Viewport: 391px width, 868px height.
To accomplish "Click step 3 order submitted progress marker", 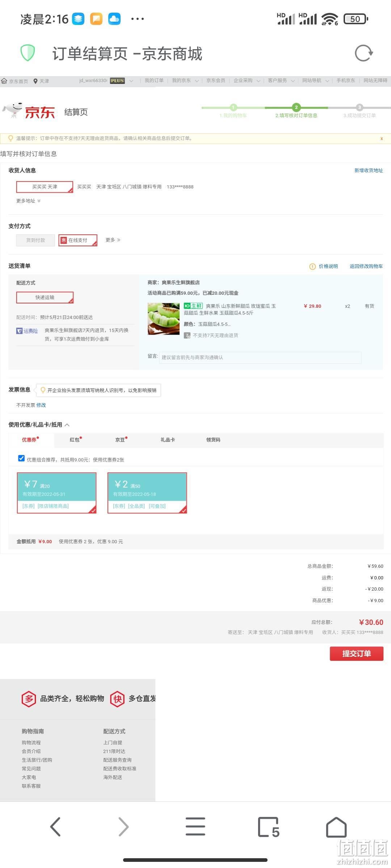I will pyautogui.click(x=359, y=107).
